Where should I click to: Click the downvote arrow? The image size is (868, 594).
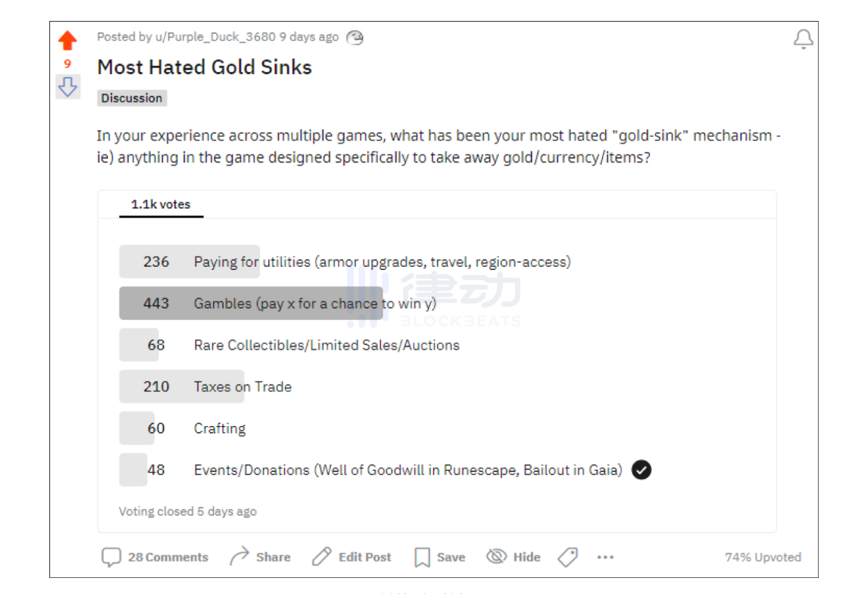67,87
